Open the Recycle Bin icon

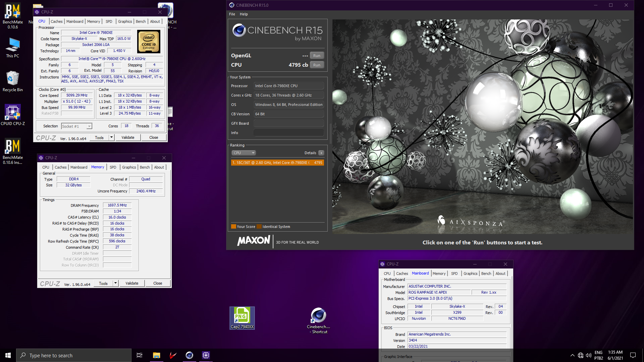pos(13,81)
